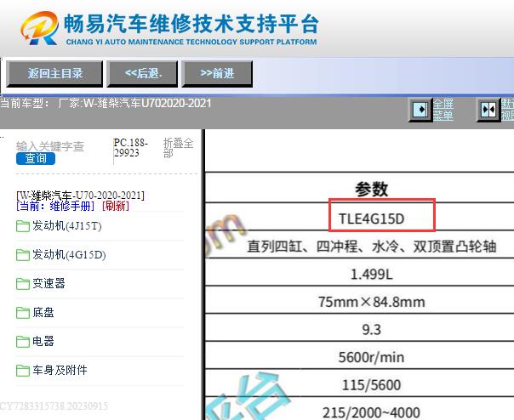
Task: Click the fullscreen menu arrow icon
Action: click(420, 109)
